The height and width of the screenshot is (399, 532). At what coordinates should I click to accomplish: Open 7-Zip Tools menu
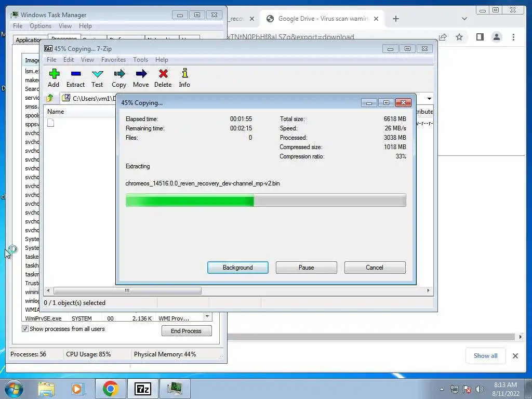pos(140,60)
